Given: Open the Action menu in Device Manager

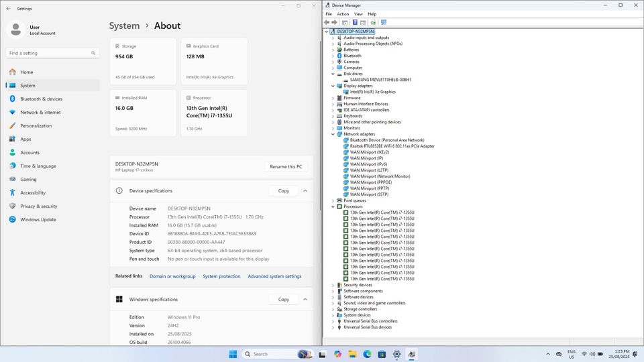Looking at the screenshot, I should (343, 14).
